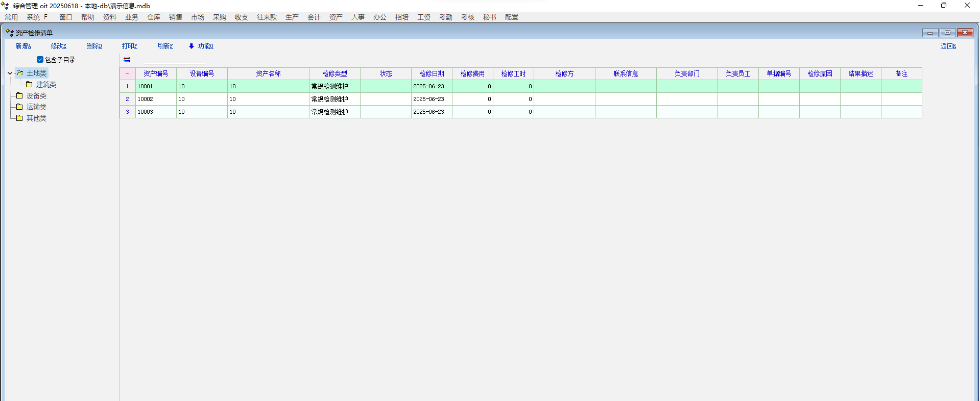Open the 仓库 menu
Viewport: 980px width, 401px height.
[153, 17]
